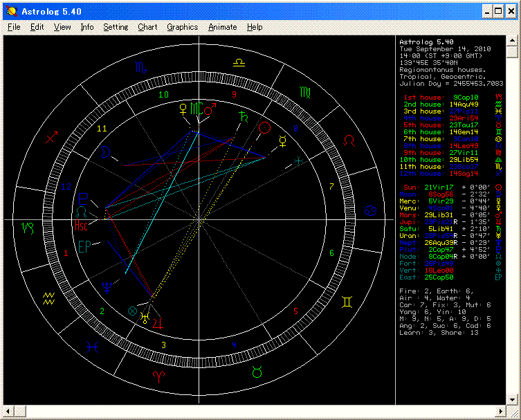Image resolution: width=521 pixels, height=420 pixels.
Task: Select the red Aries sign glyph
Action: point(159,376)
